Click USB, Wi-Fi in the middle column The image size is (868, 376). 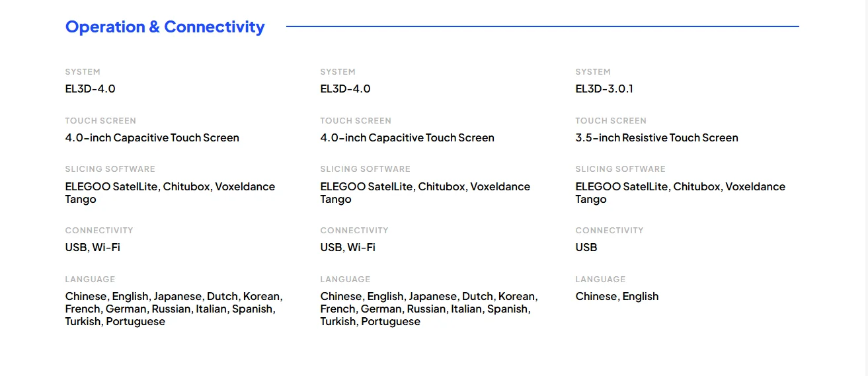pos(348,247)
